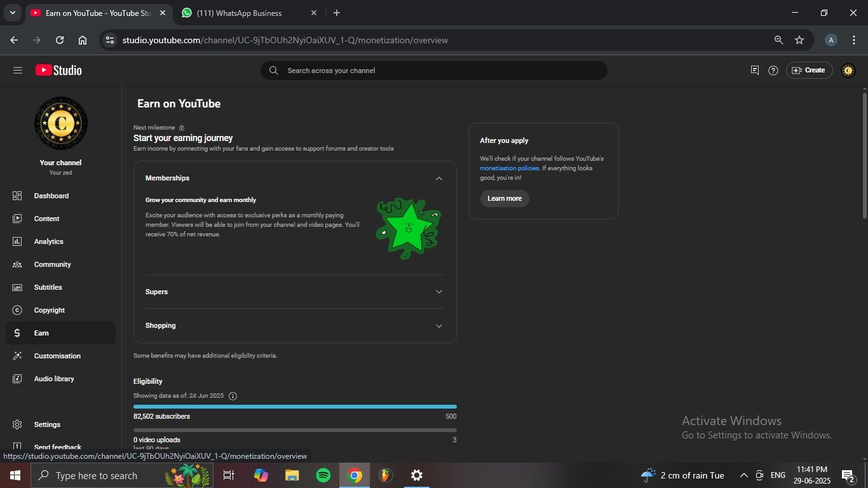This screenshot has height=488, width=868.
Task: Switch to the WhatsApp Business tab
Action: point(248,13)
